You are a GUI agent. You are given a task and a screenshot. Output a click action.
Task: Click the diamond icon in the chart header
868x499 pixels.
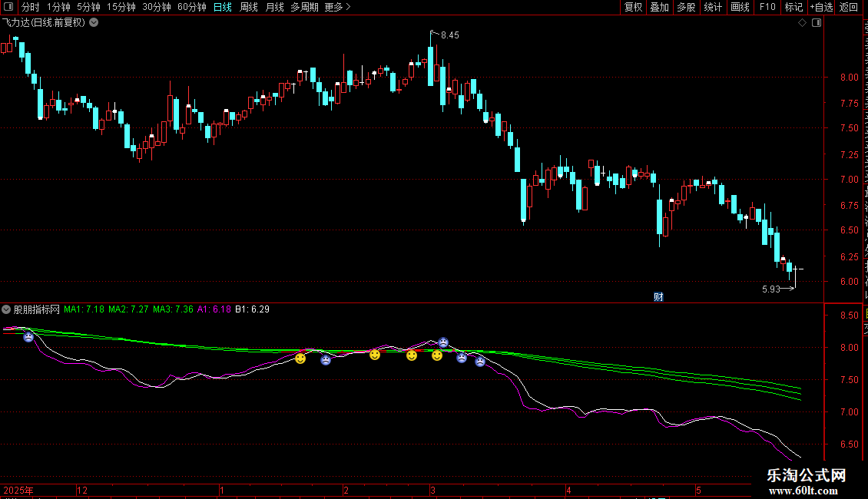(802, 23)
